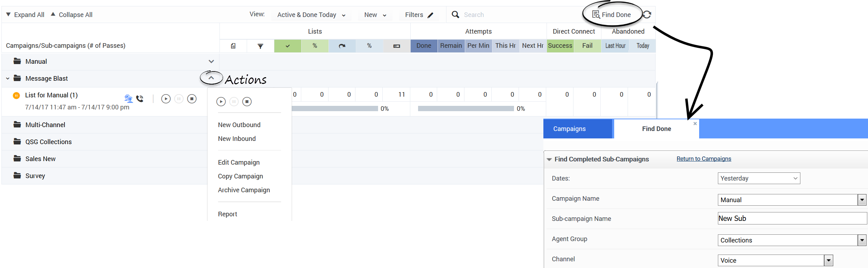Viewport: 868px width, 268px height.
Task: Click the filter funnel column icon
Action: tap(260, 46)
